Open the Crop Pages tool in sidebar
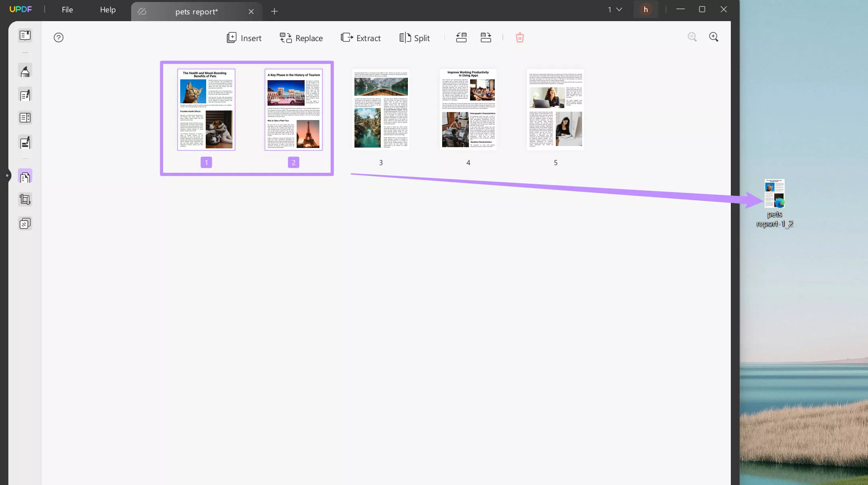Image resolution: width=868 pixels, height=485 pixels. pyautogui.click(x=25, y=199)
